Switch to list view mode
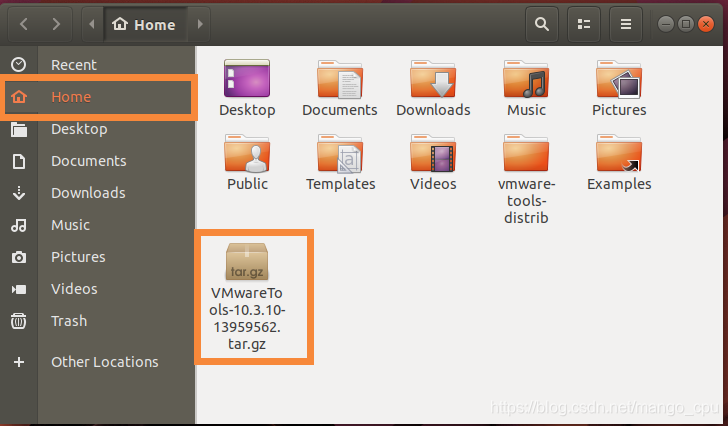The width and height of the screenshot is (728, 426). pyautogui.click(x=584, y=24)
